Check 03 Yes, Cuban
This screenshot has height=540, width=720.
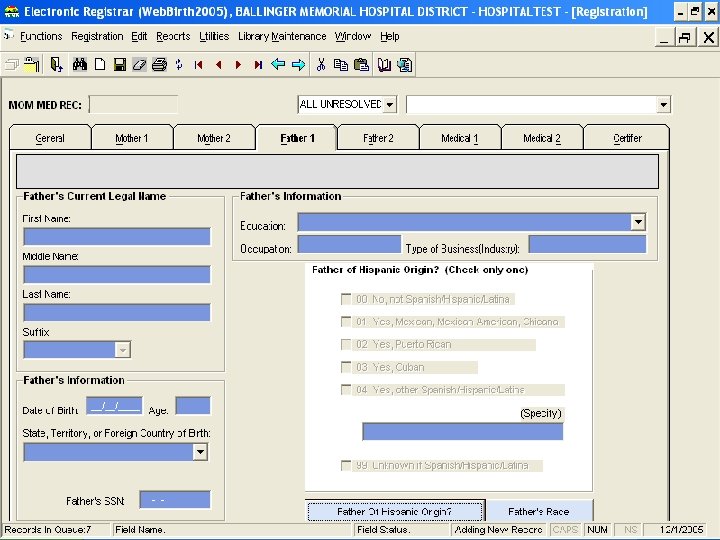[346, 367]
